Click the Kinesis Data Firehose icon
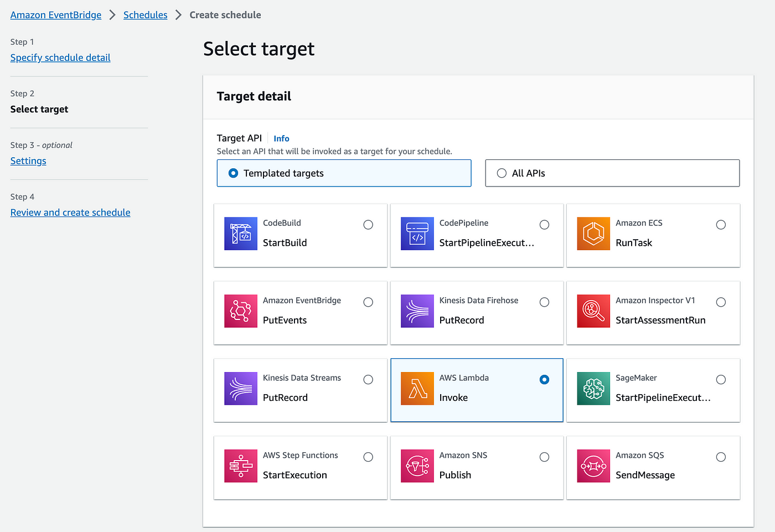The image size is (775, 532). click(417, 311)
